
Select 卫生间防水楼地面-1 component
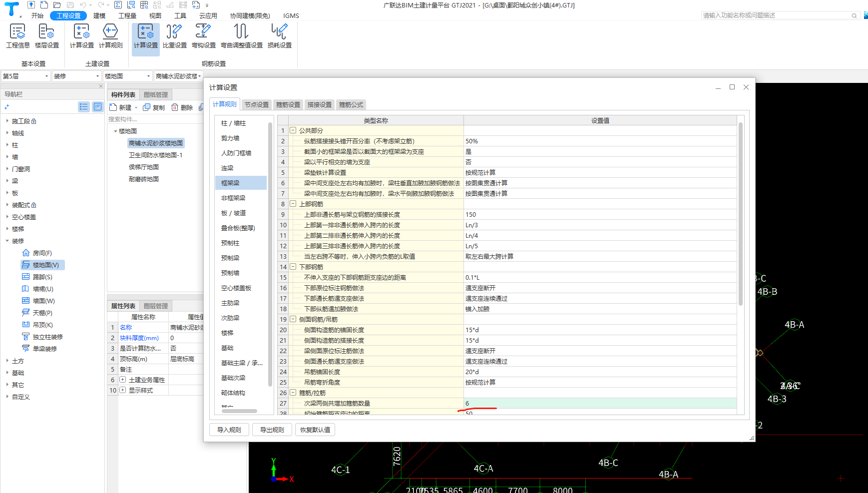[x=156, y=155]
